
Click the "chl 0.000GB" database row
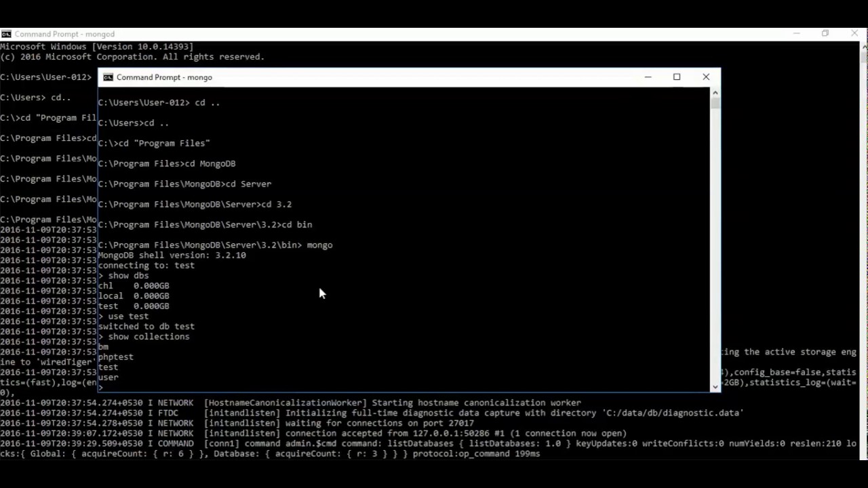(x=134, y=286)
